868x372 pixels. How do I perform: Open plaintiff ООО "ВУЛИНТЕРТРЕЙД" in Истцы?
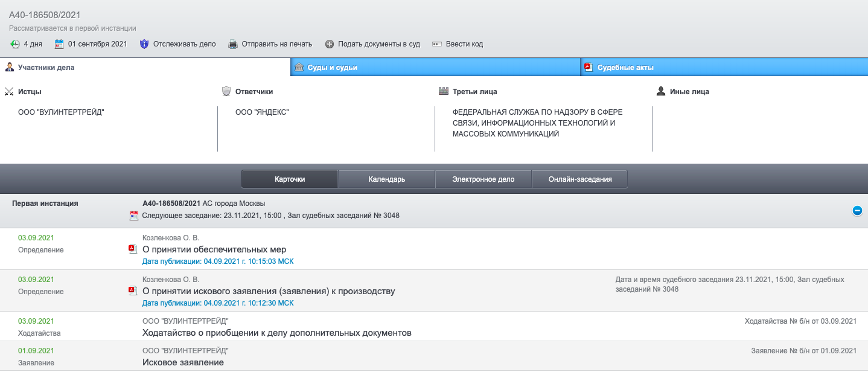61,112
